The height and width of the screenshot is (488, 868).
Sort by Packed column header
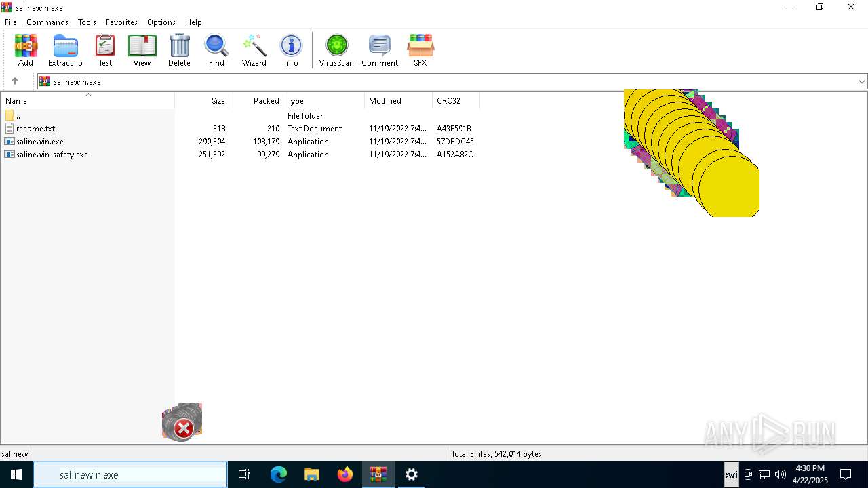pyautogui.click(x=256, y=101)
